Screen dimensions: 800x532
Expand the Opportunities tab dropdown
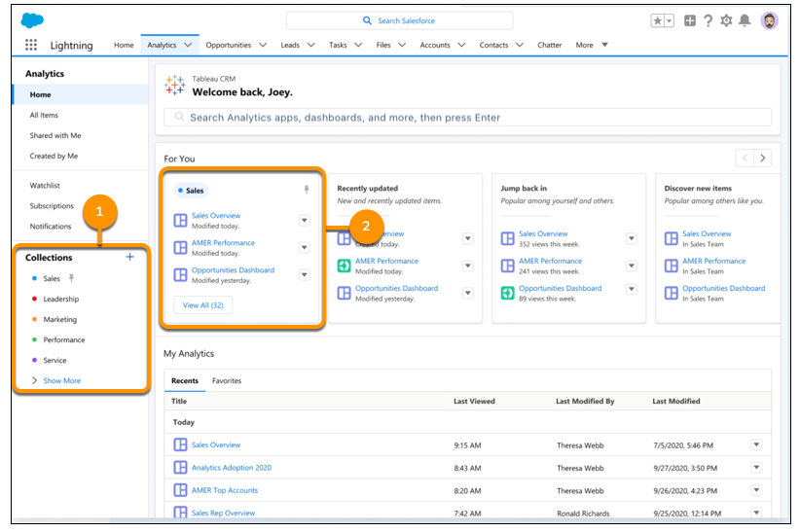pyautogui.click(x=263, y=45)
